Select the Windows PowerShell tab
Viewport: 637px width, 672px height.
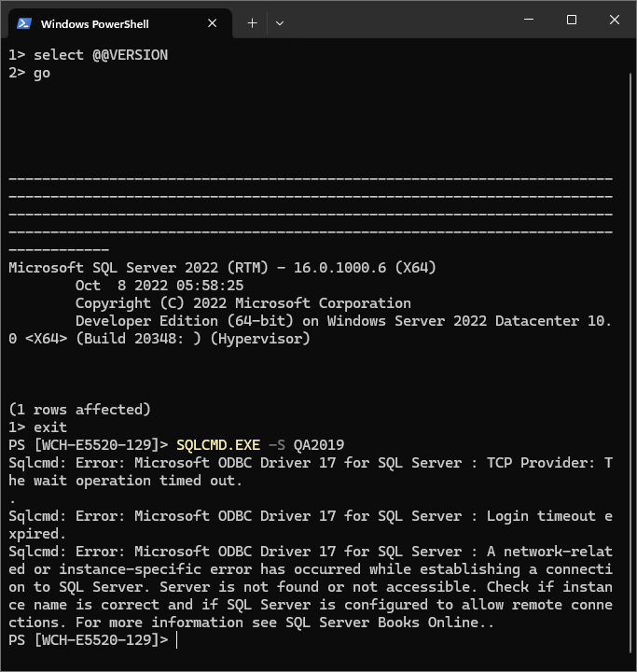(x=103, y=23)
